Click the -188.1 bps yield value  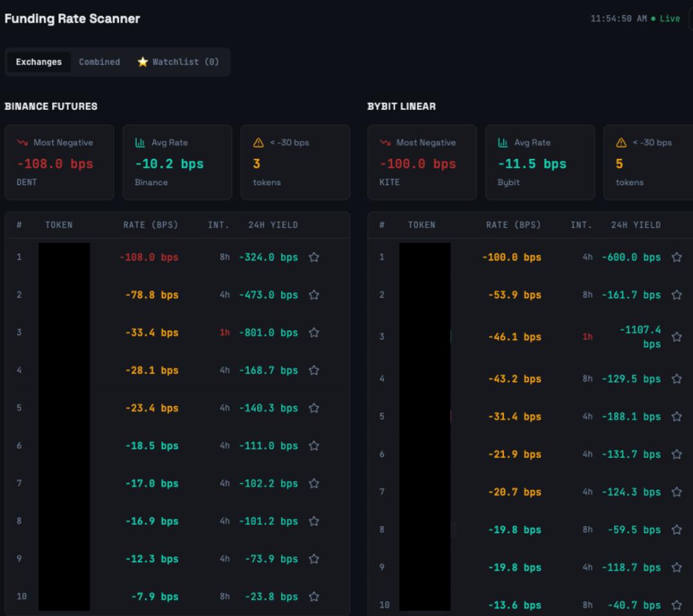pos(631,417)
